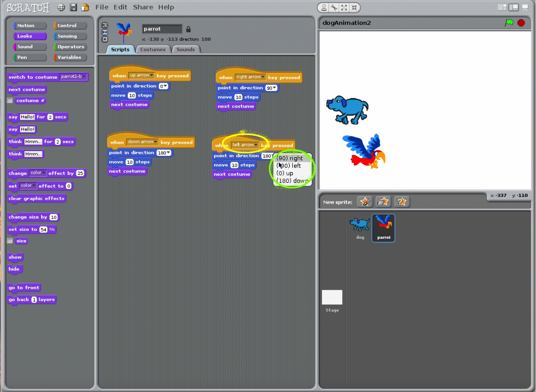Click the globe language icon

click(61, 8)
